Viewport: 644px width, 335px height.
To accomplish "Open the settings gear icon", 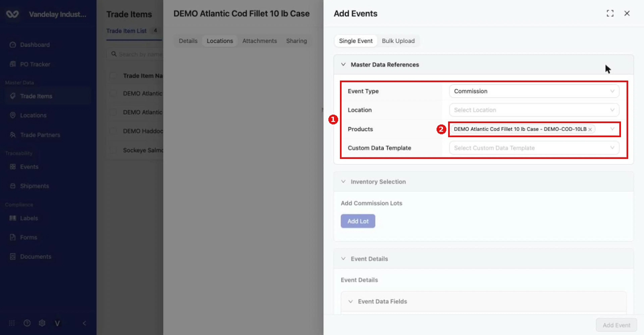I will coord(42,323).
